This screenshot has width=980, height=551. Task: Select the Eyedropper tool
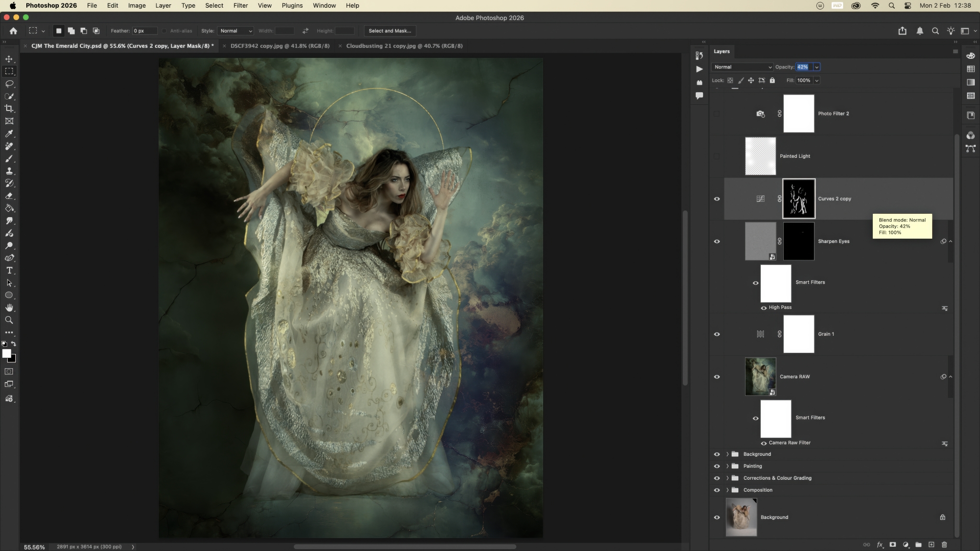click(9, 133)
